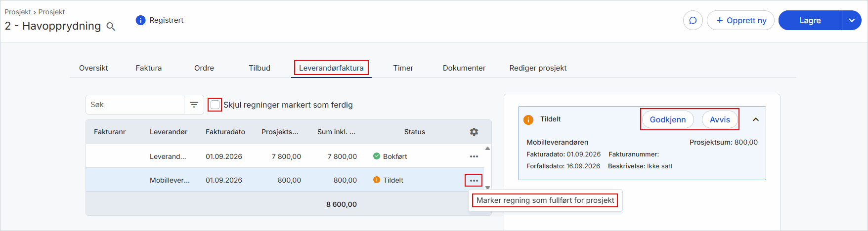Open table column settings gear
The image size is (868, 231).
[474, 132]
